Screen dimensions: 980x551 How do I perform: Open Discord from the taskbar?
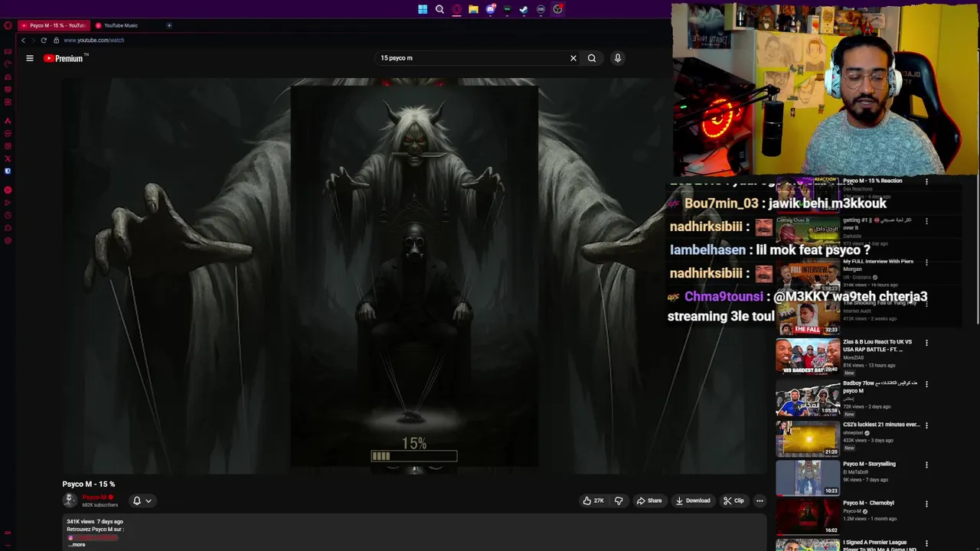[x=491, y=9]
